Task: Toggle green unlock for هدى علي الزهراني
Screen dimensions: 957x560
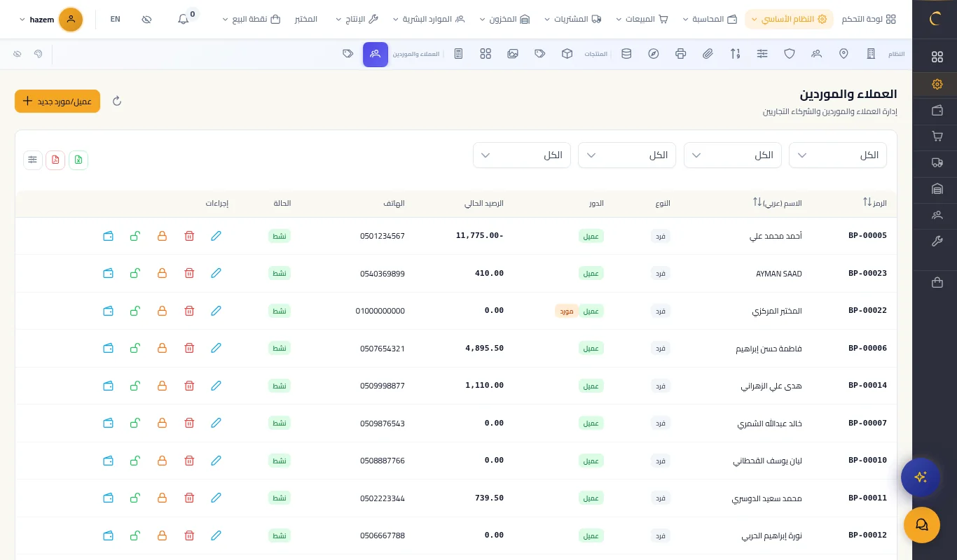Action: [135, 386]
